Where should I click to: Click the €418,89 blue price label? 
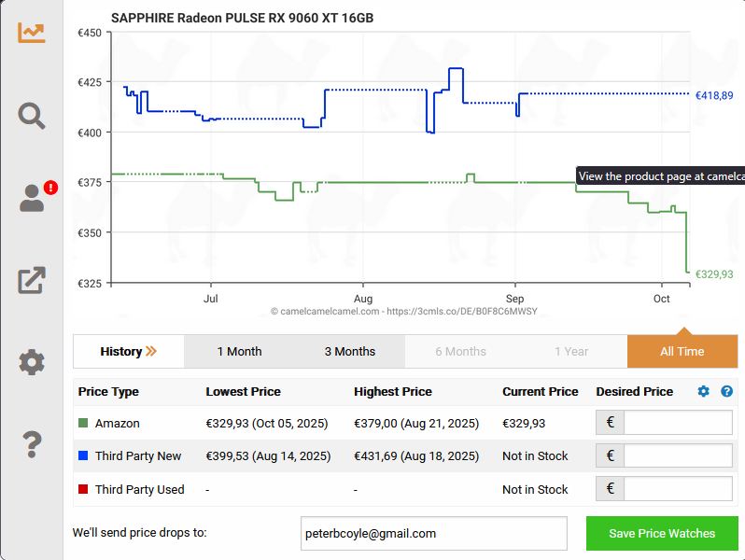[x=714, y=95]
